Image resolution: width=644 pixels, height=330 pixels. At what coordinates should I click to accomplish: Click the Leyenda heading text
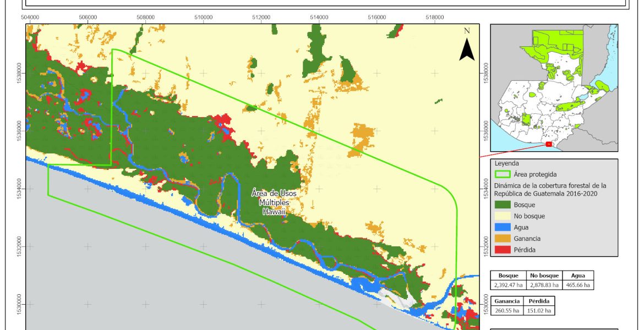pos(507,164)
